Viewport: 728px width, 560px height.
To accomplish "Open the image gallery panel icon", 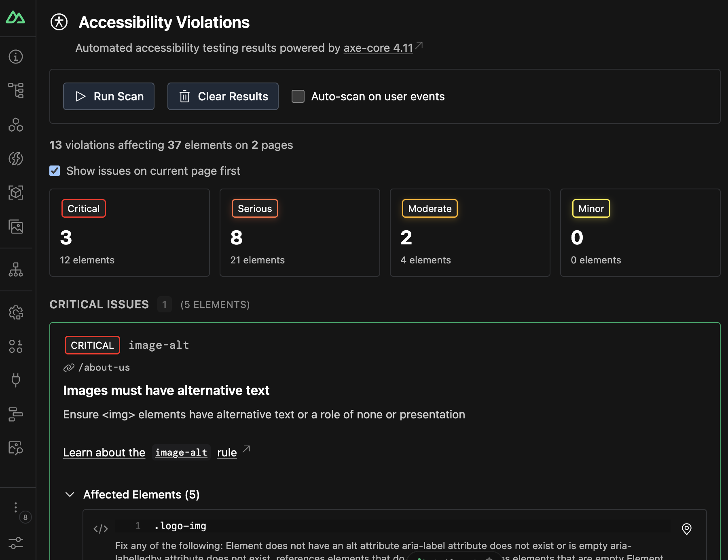I will tap(16, 227).
